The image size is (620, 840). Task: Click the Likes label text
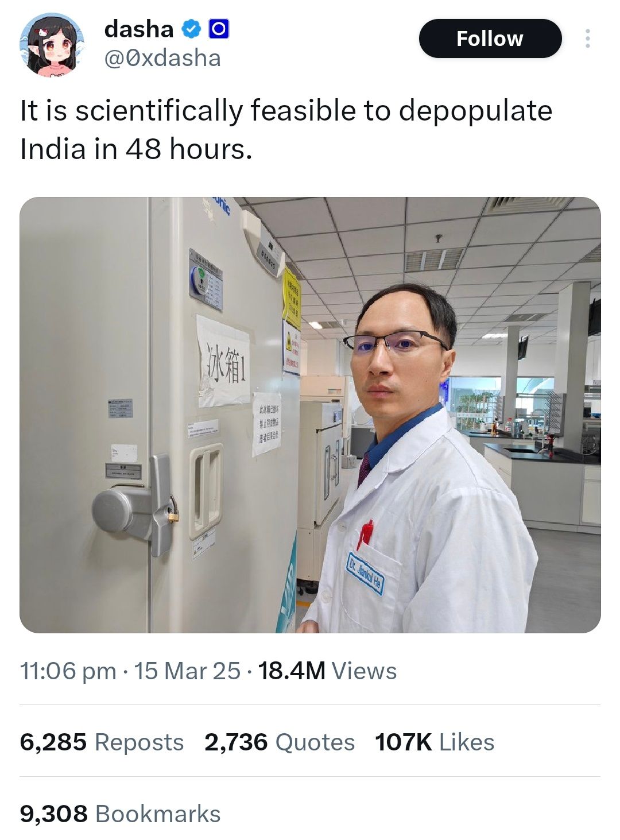click(467, 742)
